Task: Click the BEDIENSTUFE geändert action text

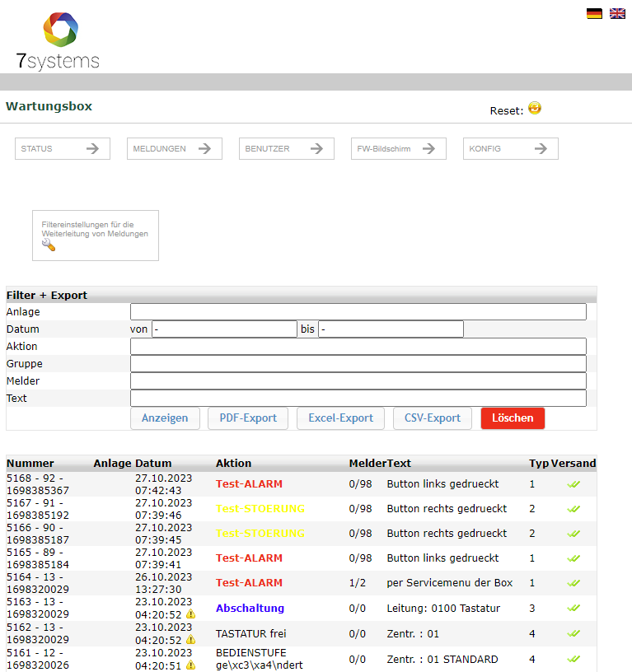Action: pos(260,659)
